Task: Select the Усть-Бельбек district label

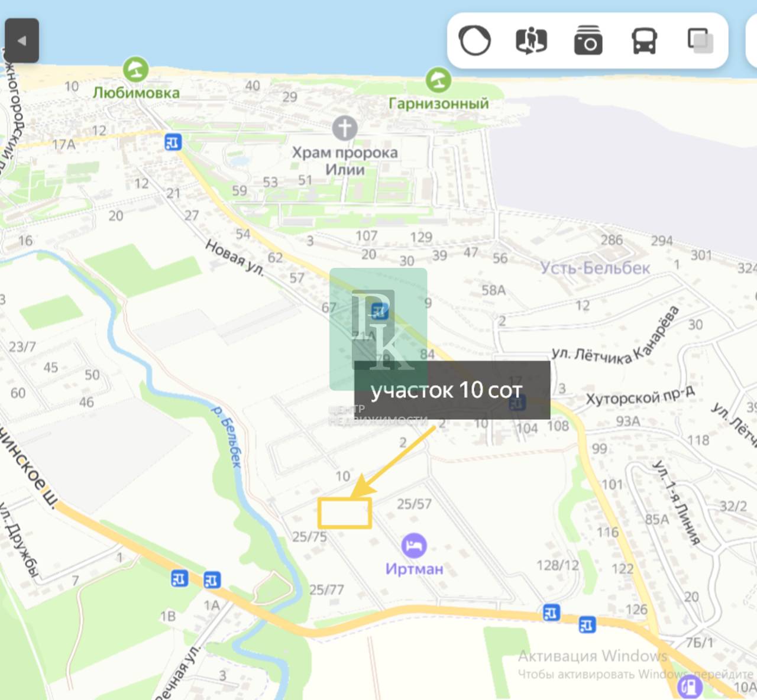Action: tap(595, 268)
